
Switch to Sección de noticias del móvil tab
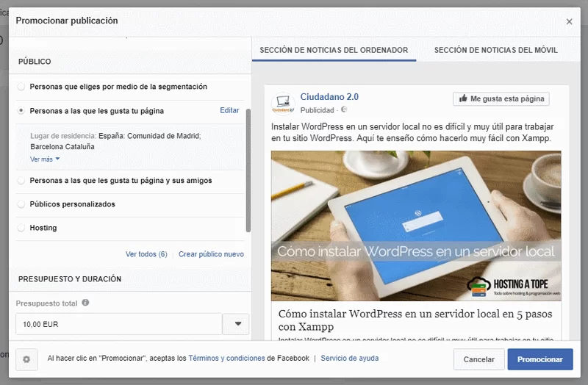495,50
